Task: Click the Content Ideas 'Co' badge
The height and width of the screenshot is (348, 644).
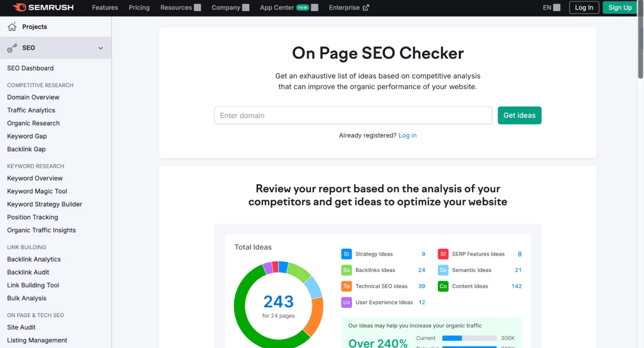Action: point(443,286)
